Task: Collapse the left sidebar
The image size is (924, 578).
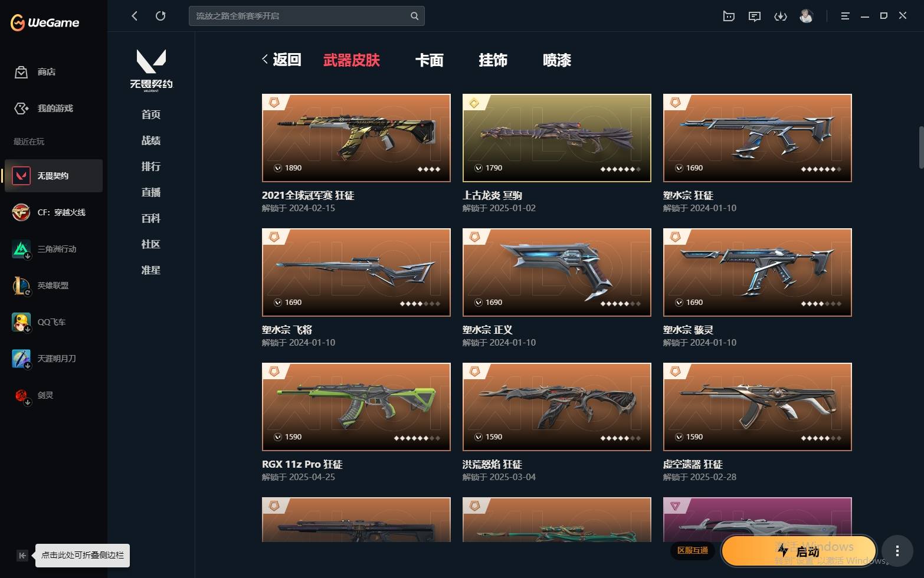Action: pos(22,555)
